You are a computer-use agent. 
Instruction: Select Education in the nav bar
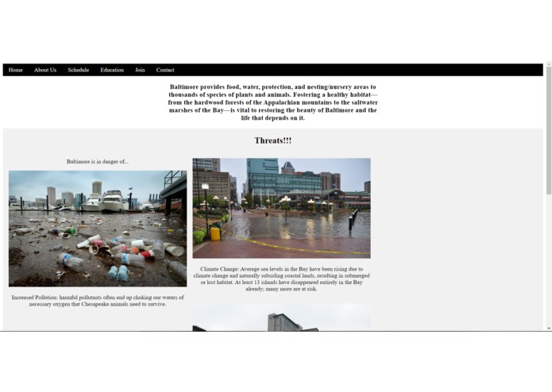(x=112, y=70)
